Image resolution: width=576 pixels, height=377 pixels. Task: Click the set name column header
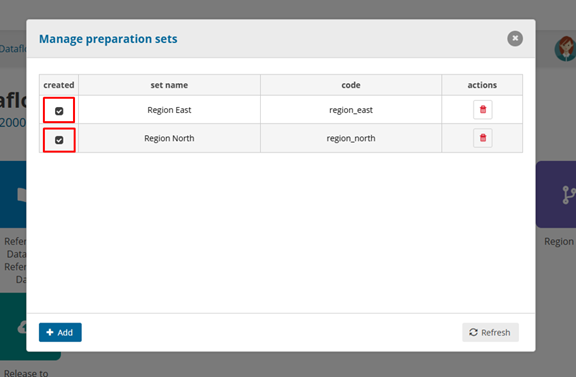(169, 85)
